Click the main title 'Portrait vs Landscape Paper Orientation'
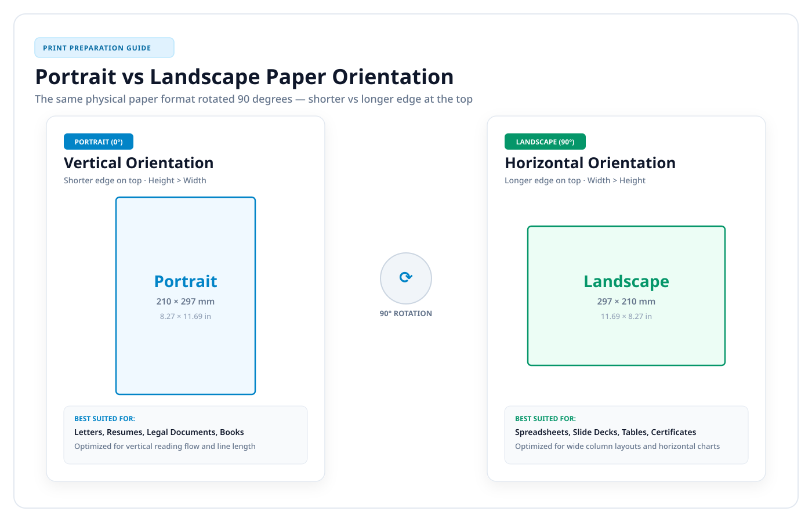This screenshot has width=812, height=522. click(x=244, y=77)
